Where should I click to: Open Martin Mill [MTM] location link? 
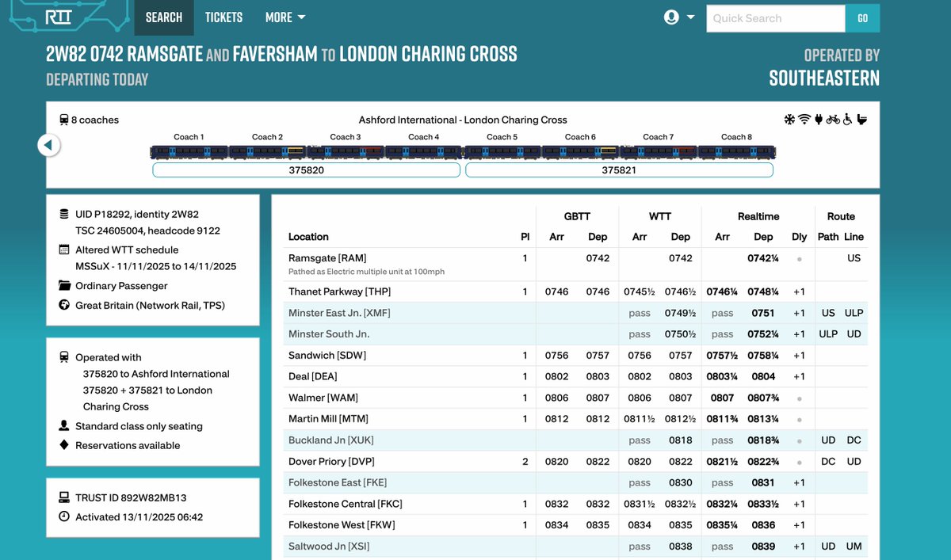tap(328, 419)
